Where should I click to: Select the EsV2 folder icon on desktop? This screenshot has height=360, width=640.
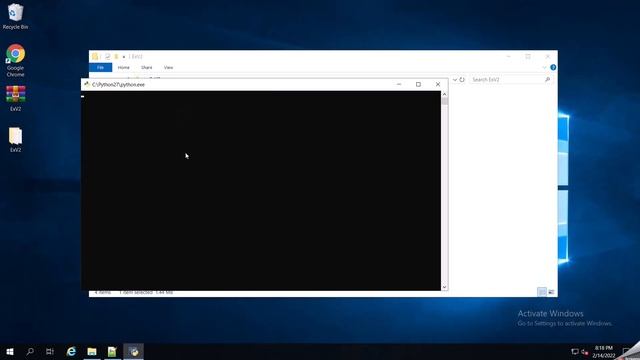tap(16, 140)
